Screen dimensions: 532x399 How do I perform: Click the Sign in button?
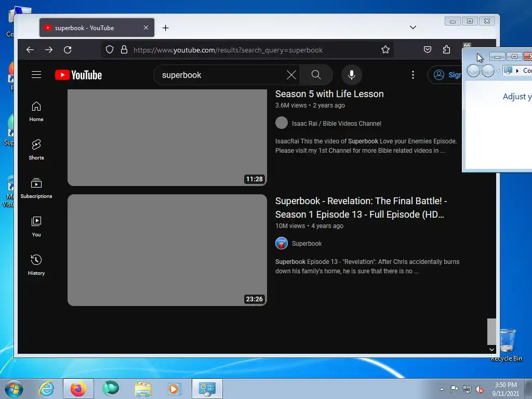tap(445, 75)
